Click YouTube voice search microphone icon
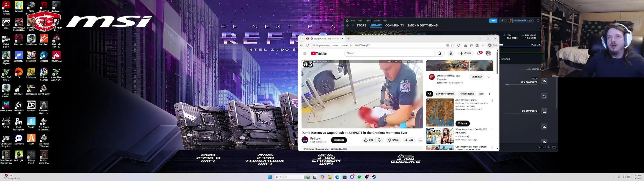 pyautogui.click(x=451, y=53)
